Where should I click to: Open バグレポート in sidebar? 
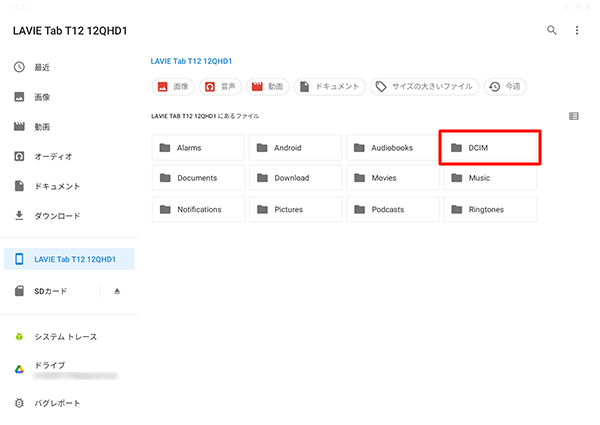69,403
